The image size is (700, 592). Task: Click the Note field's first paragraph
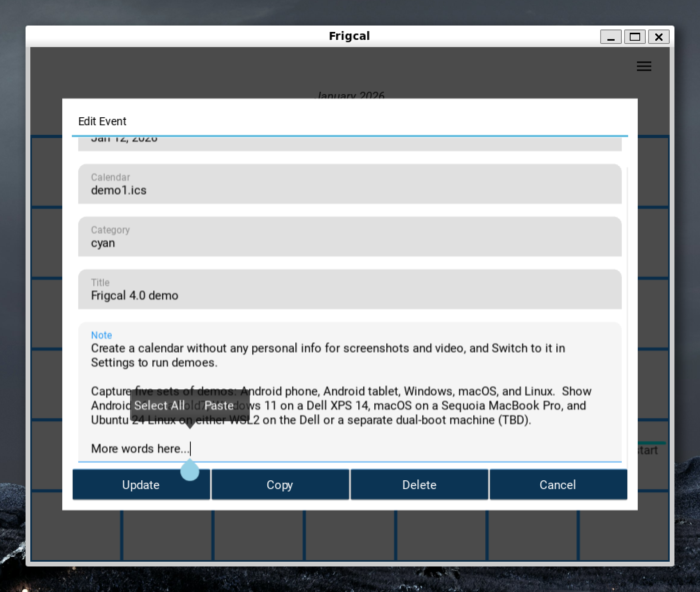(x=327, y=355)
